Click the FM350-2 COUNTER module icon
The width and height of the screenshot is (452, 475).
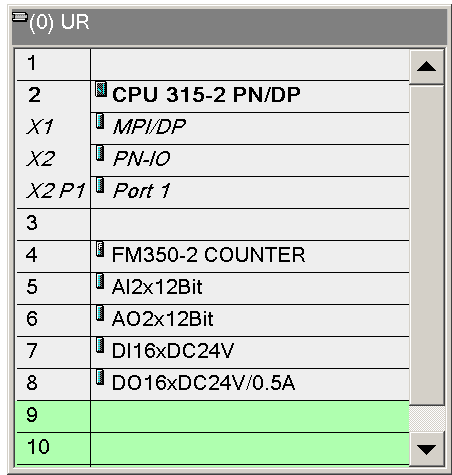(100, 249)
